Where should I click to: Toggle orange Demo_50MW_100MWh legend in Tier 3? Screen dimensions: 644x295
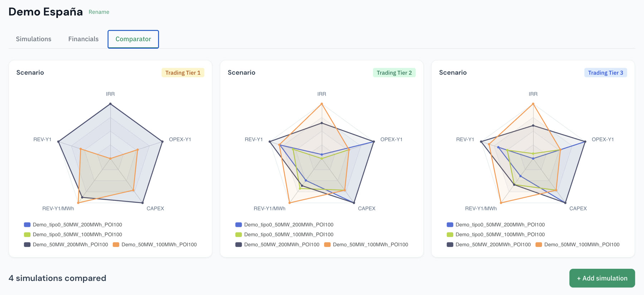[577, 245]
